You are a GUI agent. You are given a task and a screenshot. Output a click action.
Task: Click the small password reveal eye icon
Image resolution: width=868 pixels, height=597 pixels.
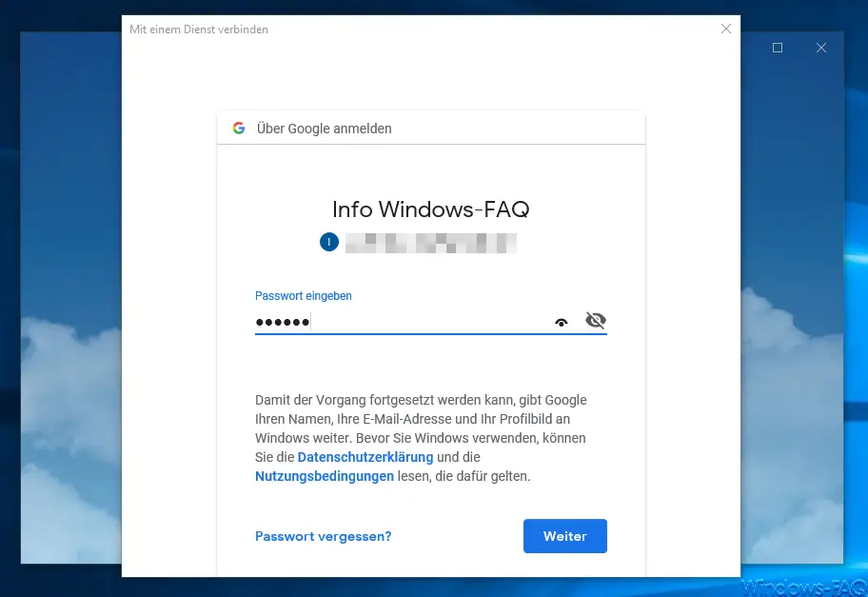point(562,322)
